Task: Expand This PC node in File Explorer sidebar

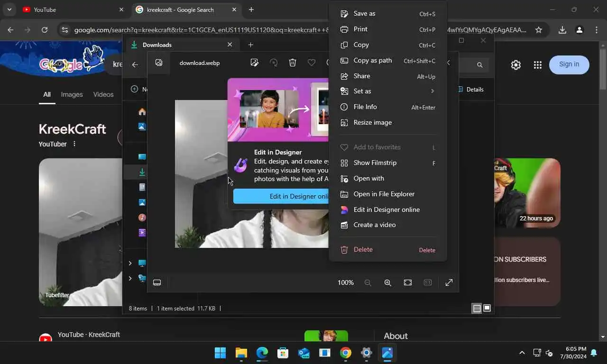Action: 130,263
